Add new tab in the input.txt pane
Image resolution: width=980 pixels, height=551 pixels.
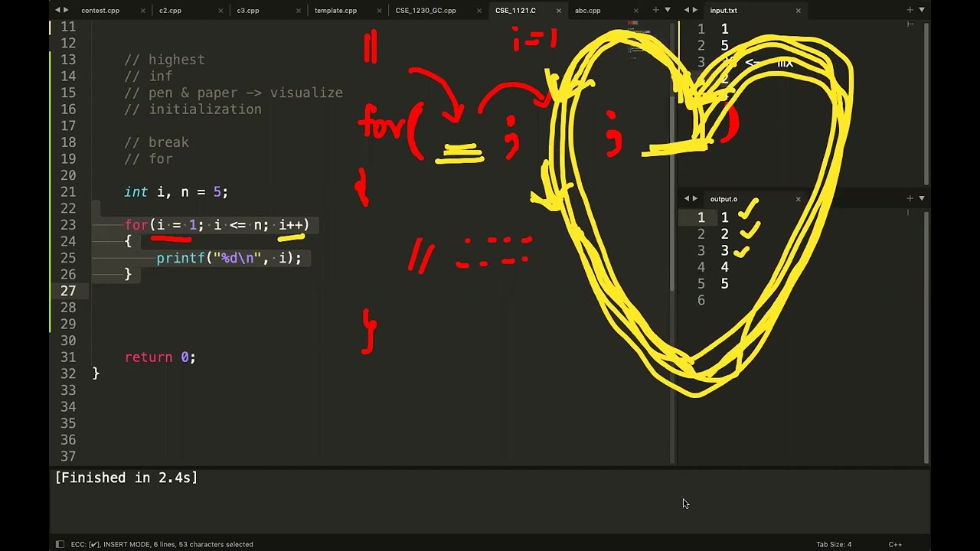(910, 10)
